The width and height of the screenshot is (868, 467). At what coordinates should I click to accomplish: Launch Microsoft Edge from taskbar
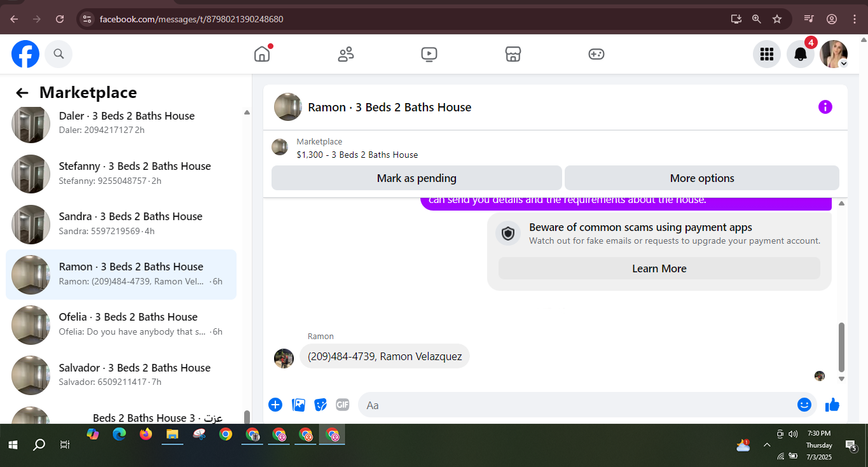click(120, 435)
